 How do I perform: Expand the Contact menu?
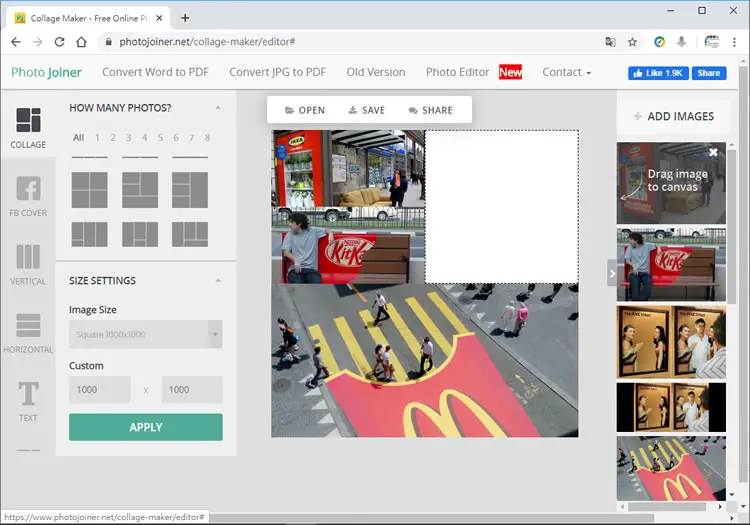pyautogui.click(x=566, y=72)
